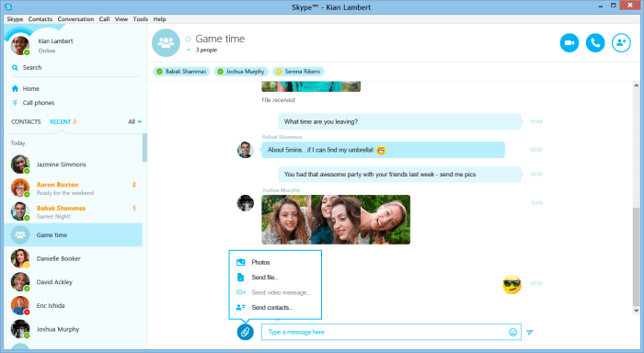Image resolution: width=644 pixels, height=353 pixels.
Task: Click the Search magnifier icon
Action: tap(15, 68)
